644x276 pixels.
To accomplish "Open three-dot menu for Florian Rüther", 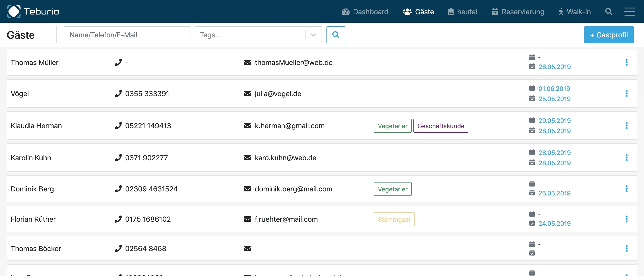I will (626, 219).
